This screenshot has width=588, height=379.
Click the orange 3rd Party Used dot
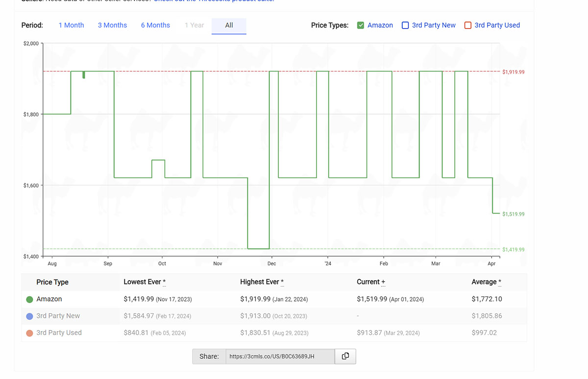pyautogui.click(x=29, y=332)
